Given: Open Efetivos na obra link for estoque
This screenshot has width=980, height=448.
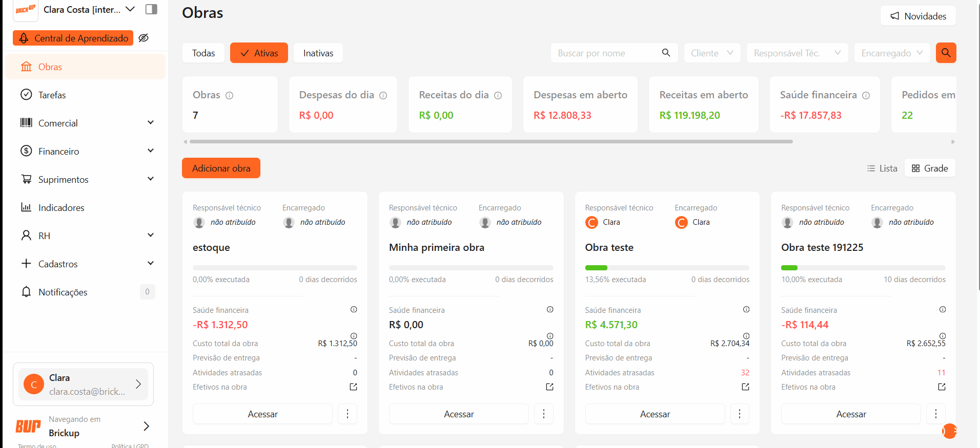Looking at the screenshot, I should [x=353, y=387].
